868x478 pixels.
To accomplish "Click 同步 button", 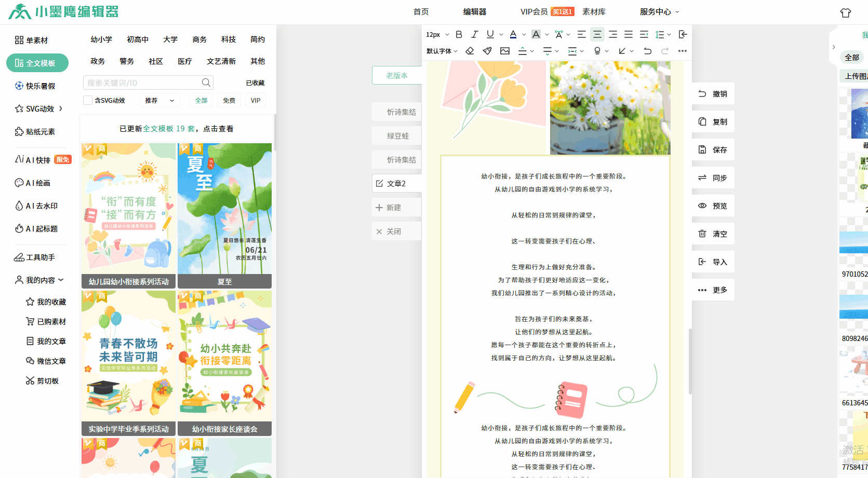I will coord(713,177).
